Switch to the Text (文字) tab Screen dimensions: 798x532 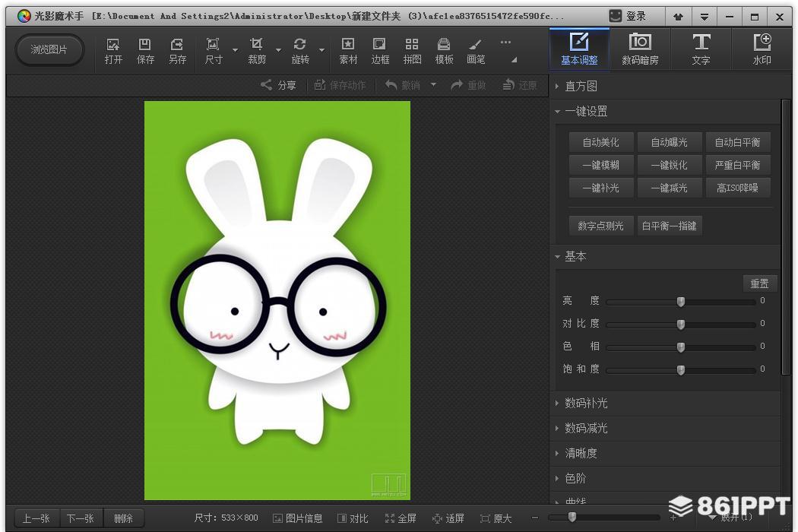701,49
